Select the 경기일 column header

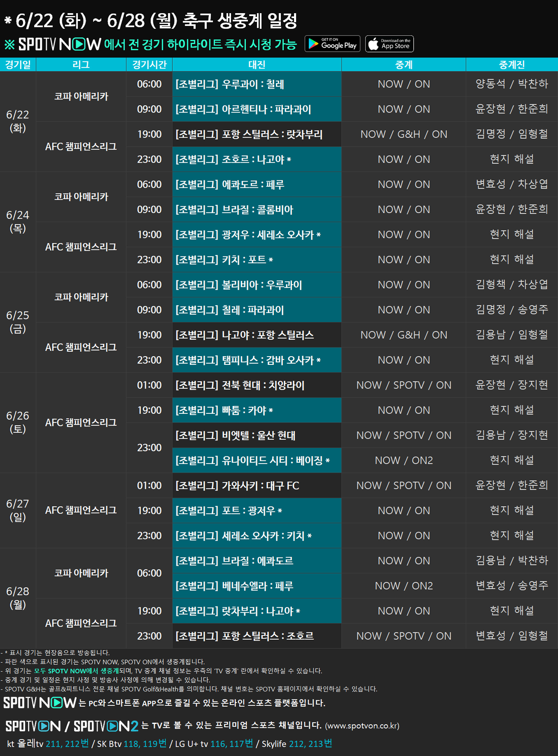coord(18,65)
